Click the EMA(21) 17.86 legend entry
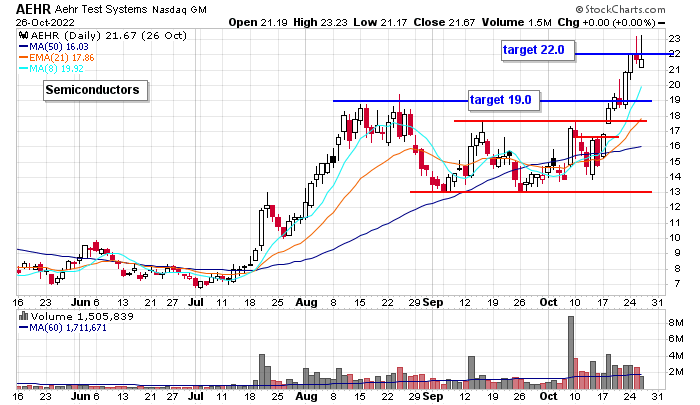Viewport: 700px width, 405px height. click(x=56, y=58)
